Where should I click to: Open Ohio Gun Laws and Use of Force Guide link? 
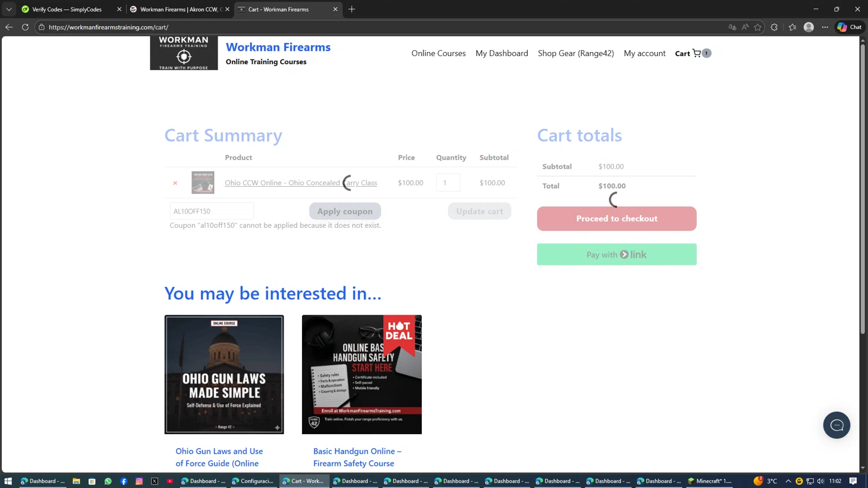[219, 457]
